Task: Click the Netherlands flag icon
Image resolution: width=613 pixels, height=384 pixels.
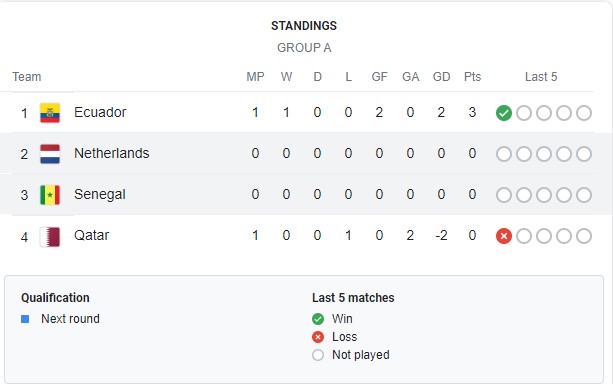Action: pyautogui.click(x=50, y=154)
